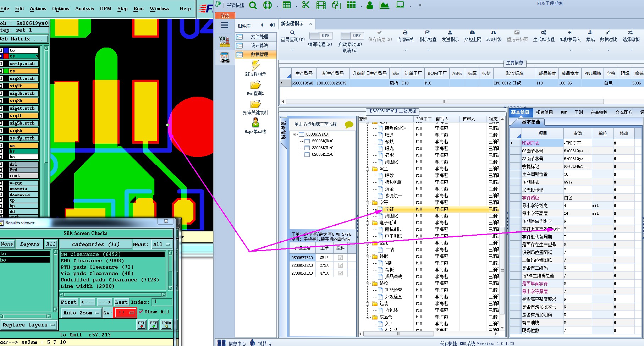Click red color swatch of ts layer

(x=6, y=56)
